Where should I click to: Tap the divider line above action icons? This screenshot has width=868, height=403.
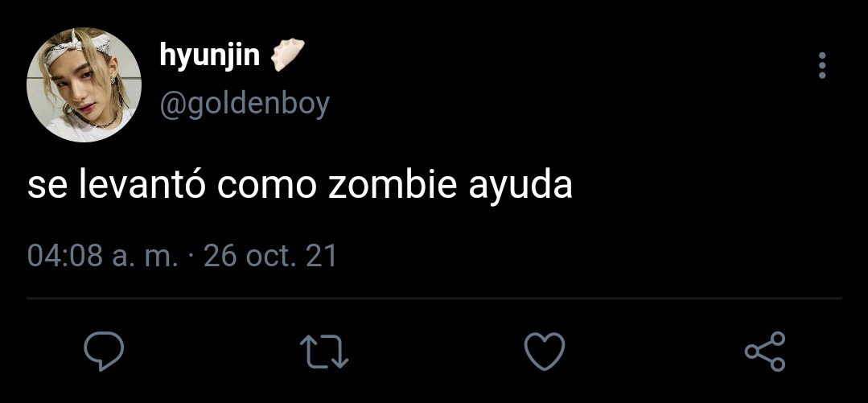(434, 298)
